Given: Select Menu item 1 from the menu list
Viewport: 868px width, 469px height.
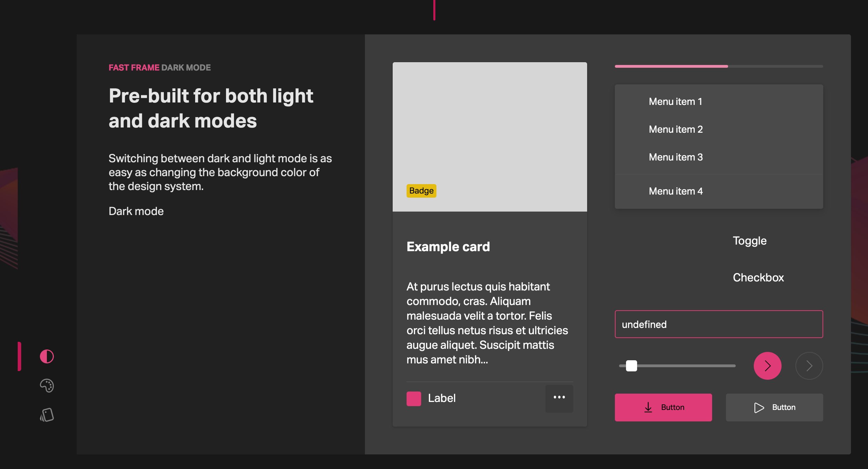Looking at the screenshot, I should point(675,101).
